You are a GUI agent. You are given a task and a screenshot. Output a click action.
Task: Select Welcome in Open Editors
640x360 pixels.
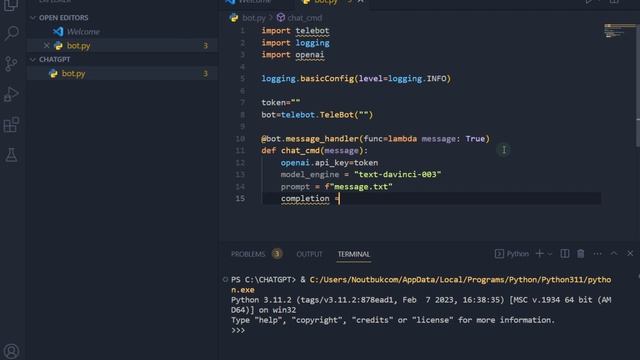point(83,31)
